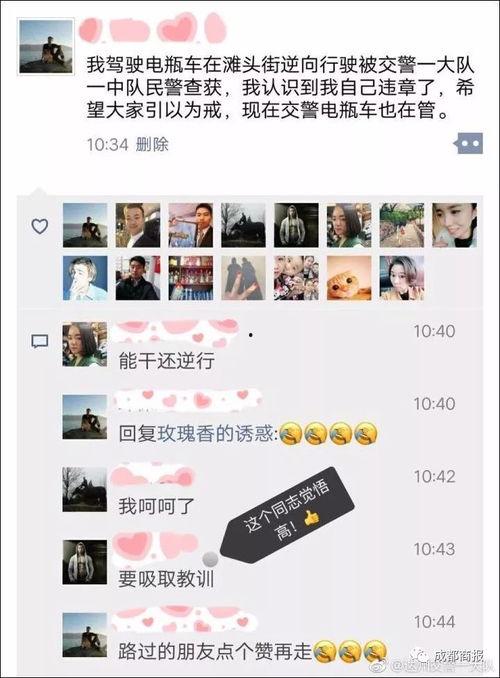Select the shirtless man liker avatar
The height and width of the screenshot is (678, 500).
click(x=296, y=225)
